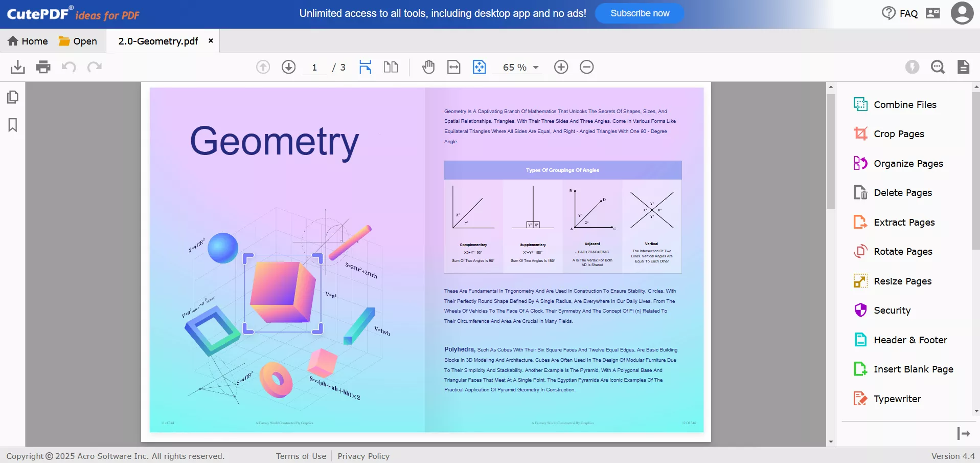The image size is (980, 463).
Task: Open the Typewriter tool
Action: pos(897,399)
